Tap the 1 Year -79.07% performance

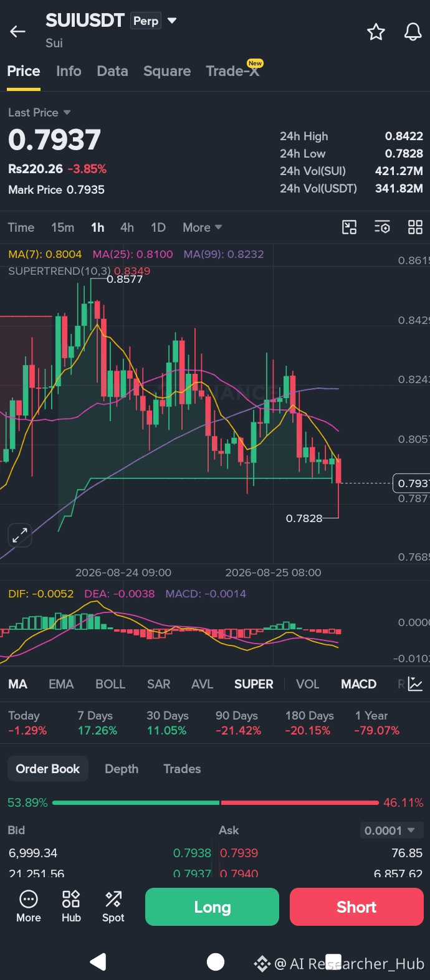(x=377, y=723)
